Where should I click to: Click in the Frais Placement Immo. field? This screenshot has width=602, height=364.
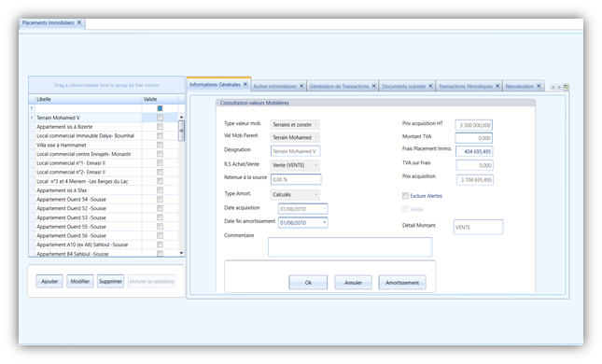coord(474,151)
